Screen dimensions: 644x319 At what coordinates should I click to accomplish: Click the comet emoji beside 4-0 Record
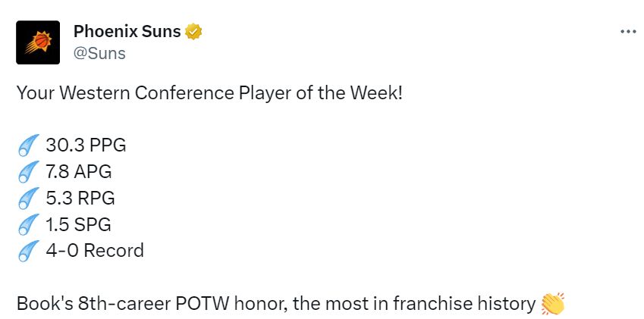27,250
